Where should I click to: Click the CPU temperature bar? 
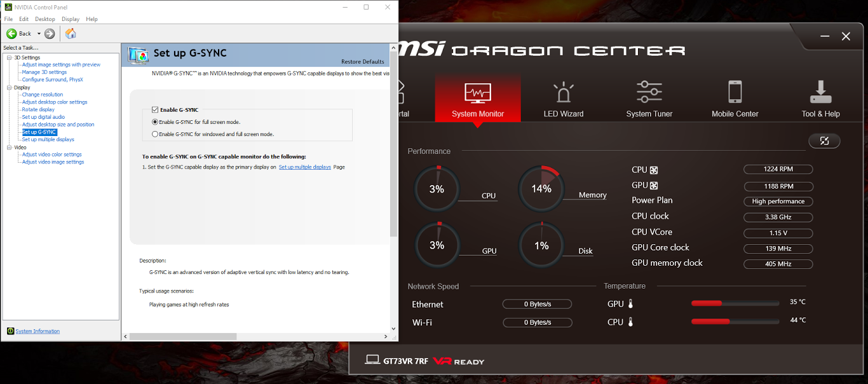click(735, 322)
